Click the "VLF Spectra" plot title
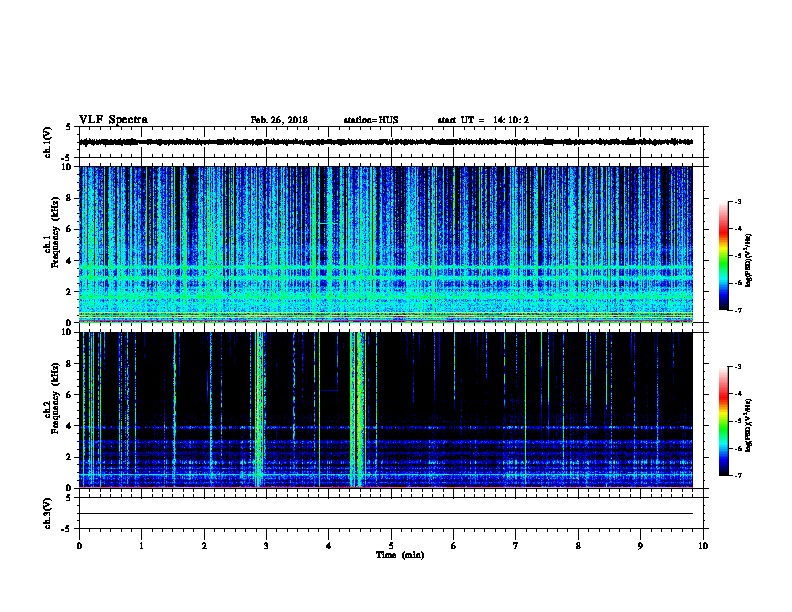792x612 pixels. pyautogui.click(x=113, y=120)
